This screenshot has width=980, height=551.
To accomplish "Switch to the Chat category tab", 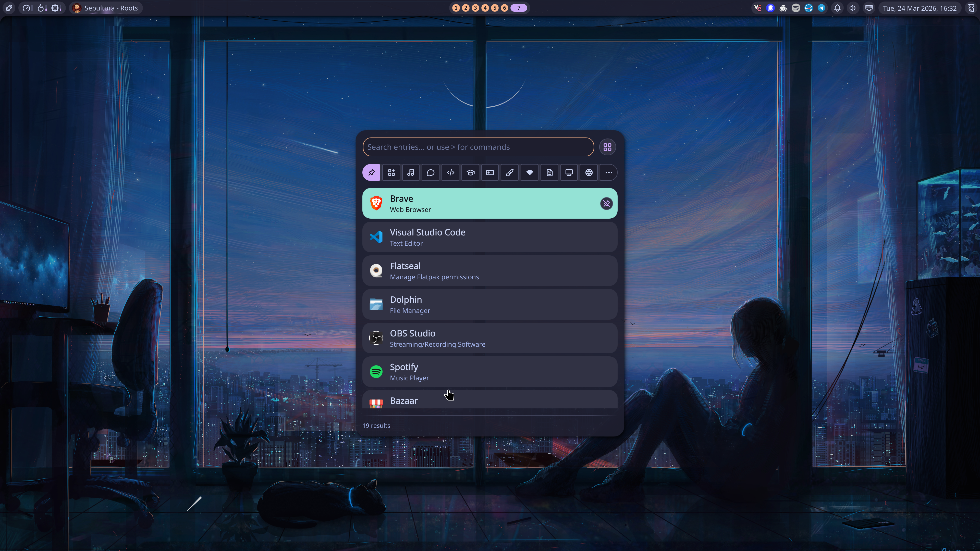I will pyautogui.click(x=430, y=172).
